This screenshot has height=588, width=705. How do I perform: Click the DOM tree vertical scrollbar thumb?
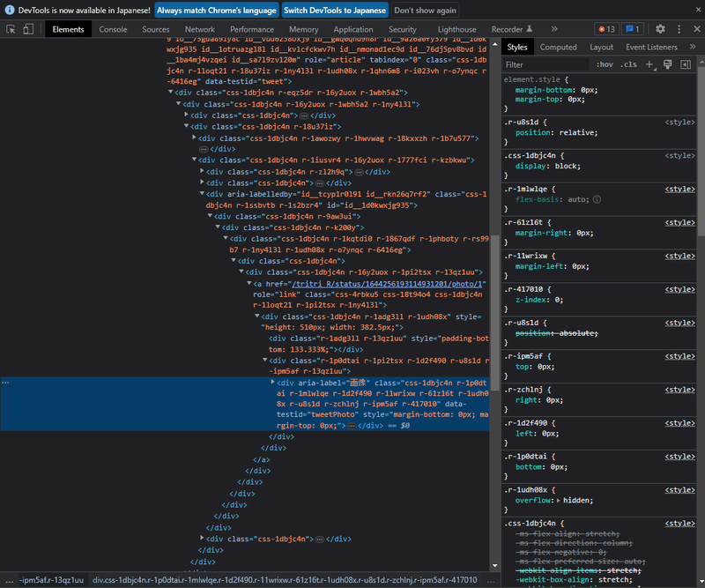[495, 313]
